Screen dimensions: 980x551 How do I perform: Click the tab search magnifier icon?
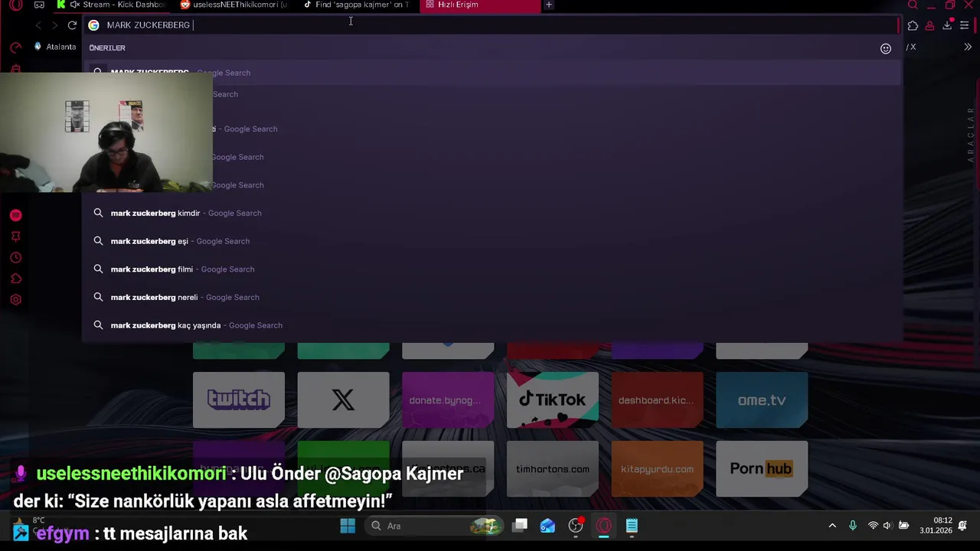[x=913, y=5]
